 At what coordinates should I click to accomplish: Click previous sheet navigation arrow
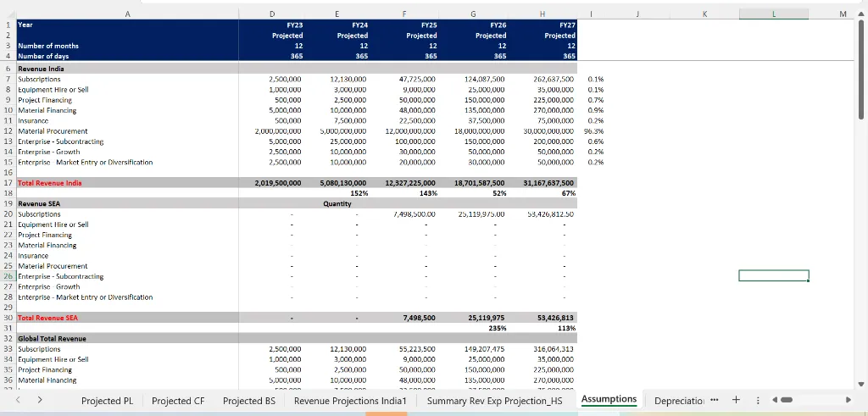pyautogui.click(x=18, y=400)
